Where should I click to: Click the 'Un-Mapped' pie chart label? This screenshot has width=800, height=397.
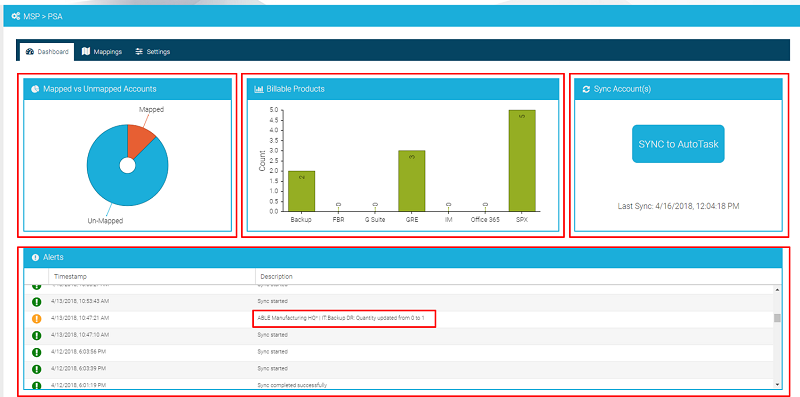pos(106,221)
